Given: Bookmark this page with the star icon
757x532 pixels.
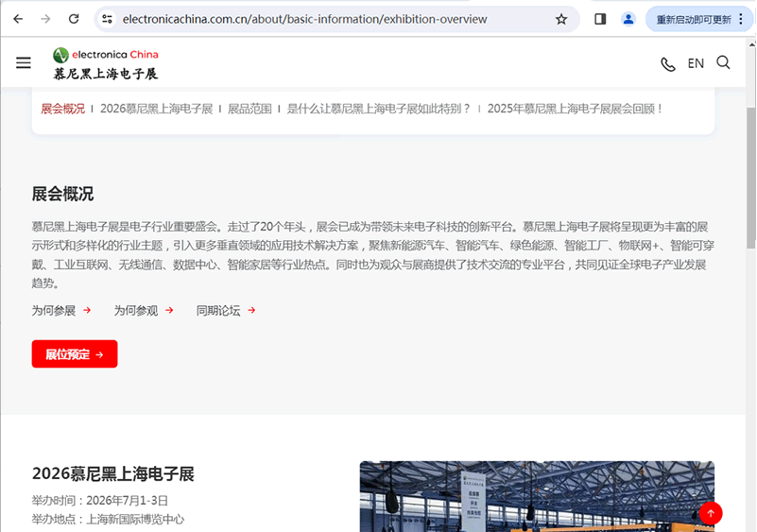Looking at the screenshot, I should 561,19.
